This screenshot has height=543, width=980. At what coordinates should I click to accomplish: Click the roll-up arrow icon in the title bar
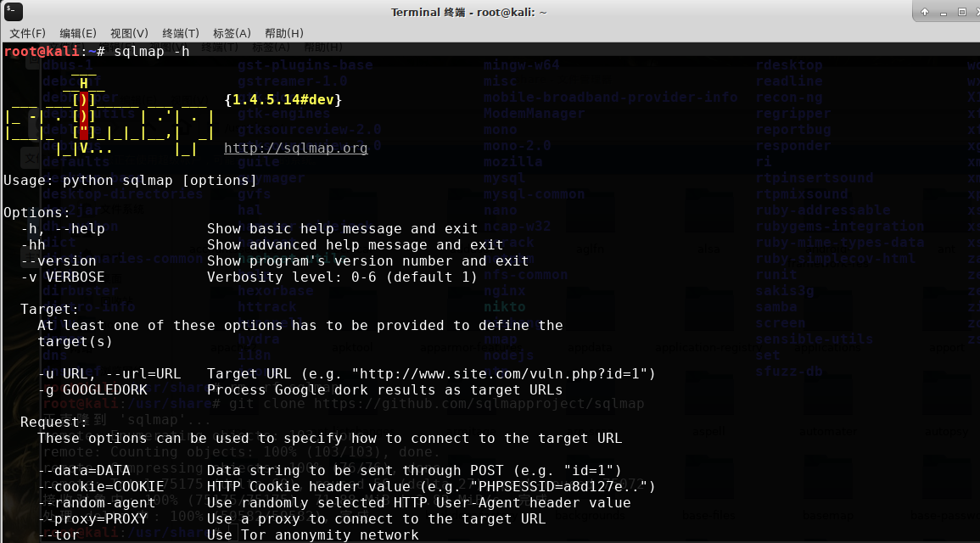pos(926,12)
